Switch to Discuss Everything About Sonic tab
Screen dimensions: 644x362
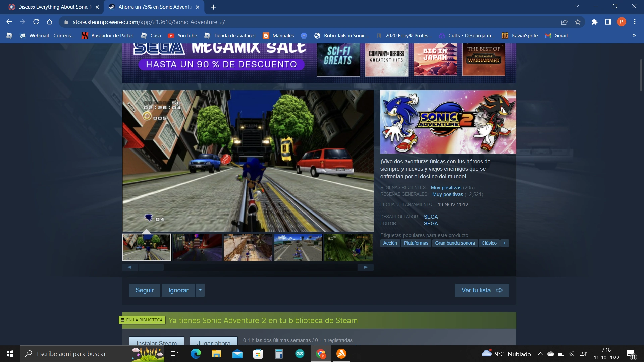point(53,7)
